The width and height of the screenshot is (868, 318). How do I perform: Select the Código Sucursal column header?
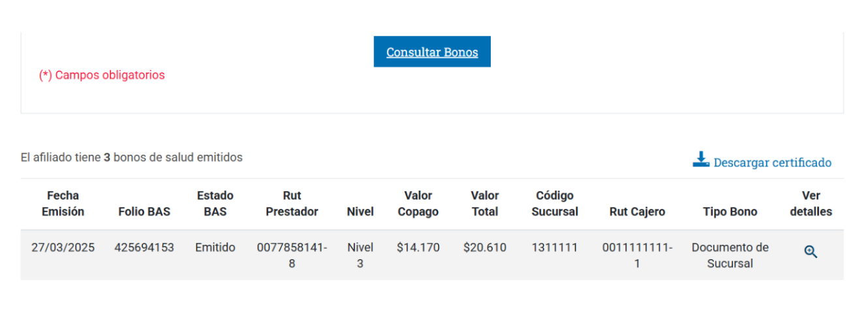point(555,204)
